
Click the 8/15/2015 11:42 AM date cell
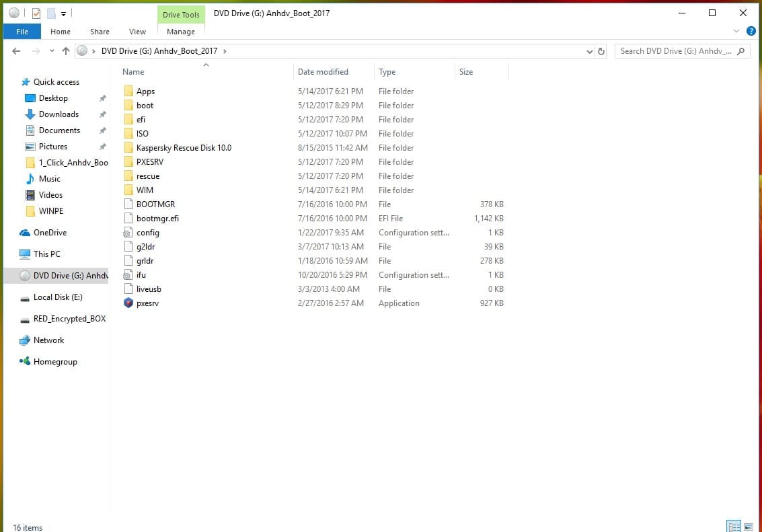pyautogui.click(x=333, y=148)
